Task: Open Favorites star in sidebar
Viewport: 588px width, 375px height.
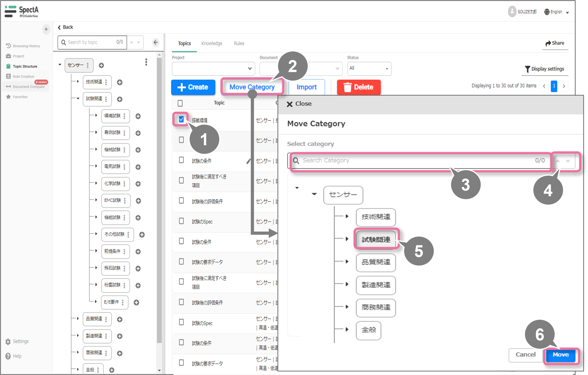Action: (9, 97)
